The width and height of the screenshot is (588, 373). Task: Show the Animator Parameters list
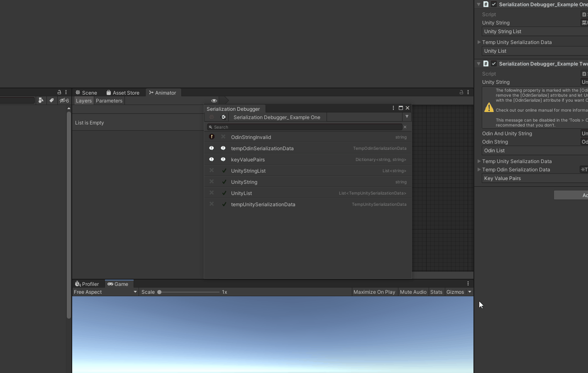[109, 101]
